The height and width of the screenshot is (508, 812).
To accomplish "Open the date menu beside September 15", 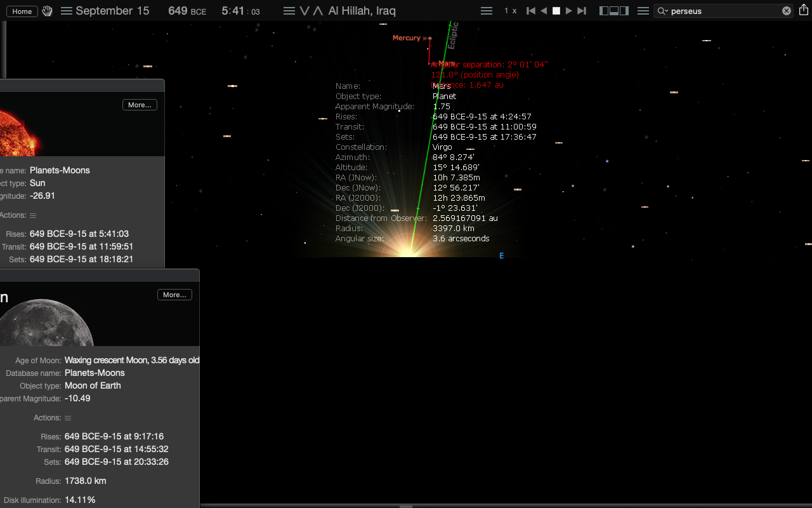I will coord(67,11).
